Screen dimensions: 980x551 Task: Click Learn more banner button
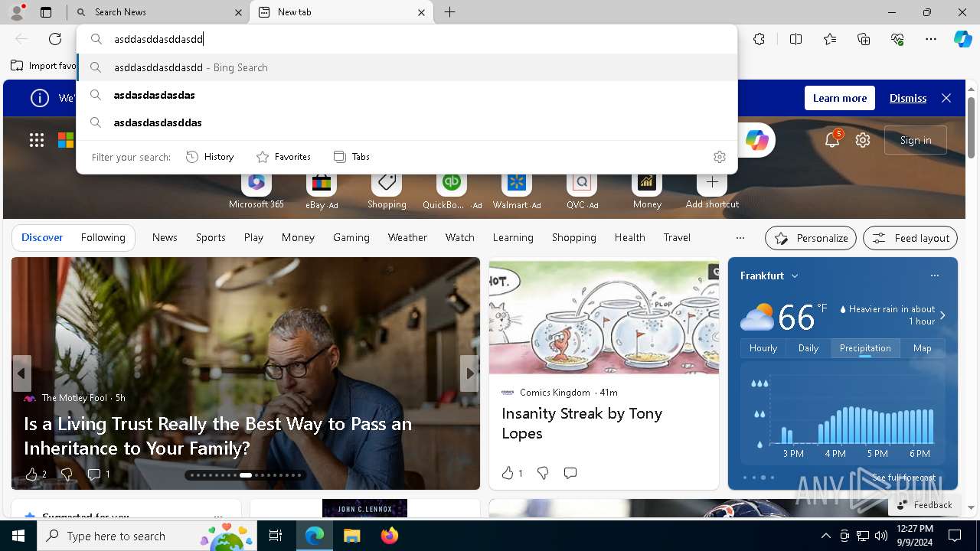click(x=840, y=98)
